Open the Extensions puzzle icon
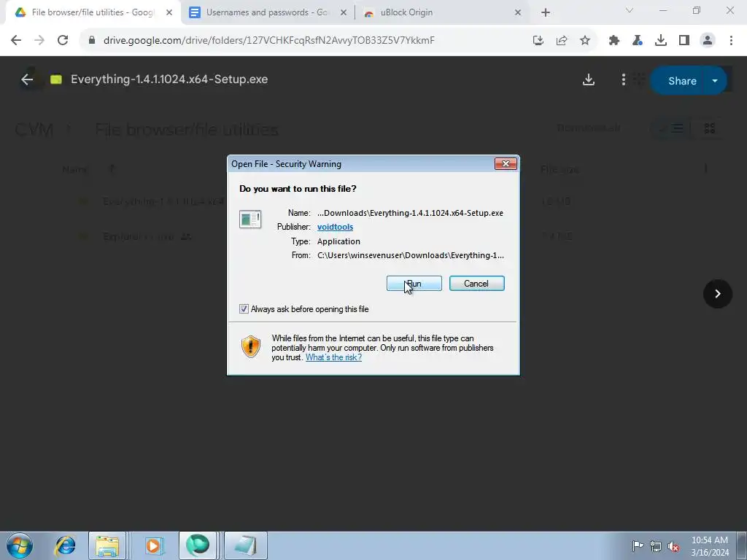The height and width of the screenshot is (560, 747). coord(614,41)
